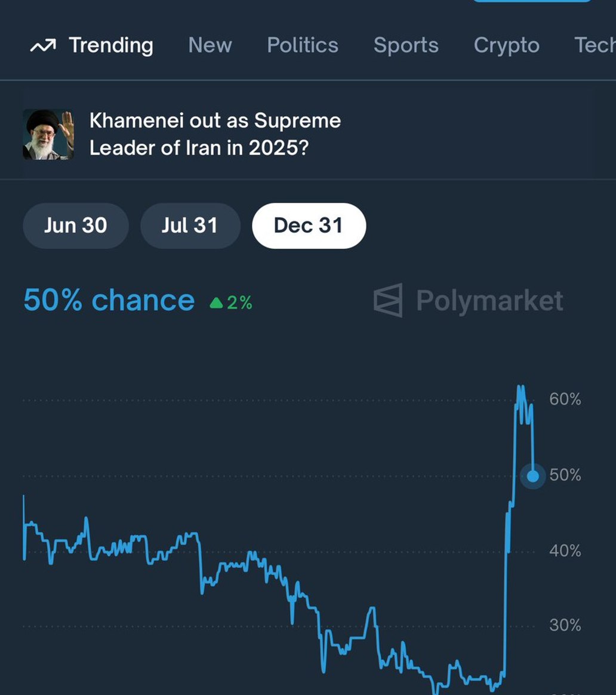Viewport: 616px width, 695px height.
Task: Click the 50% chance probability label
Action: coord(109,300)
